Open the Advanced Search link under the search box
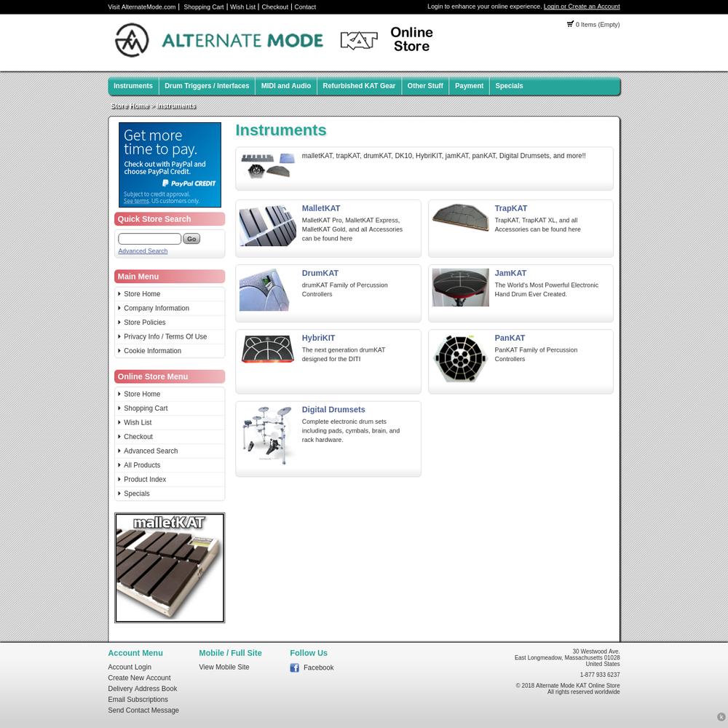 (143, 251)
